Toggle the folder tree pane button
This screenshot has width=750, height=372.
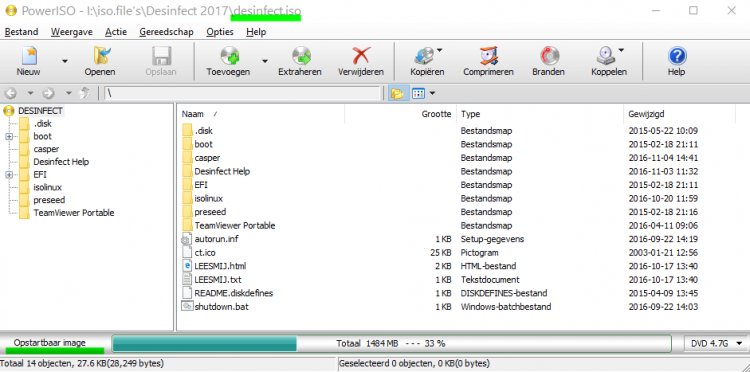click(397, 93)
